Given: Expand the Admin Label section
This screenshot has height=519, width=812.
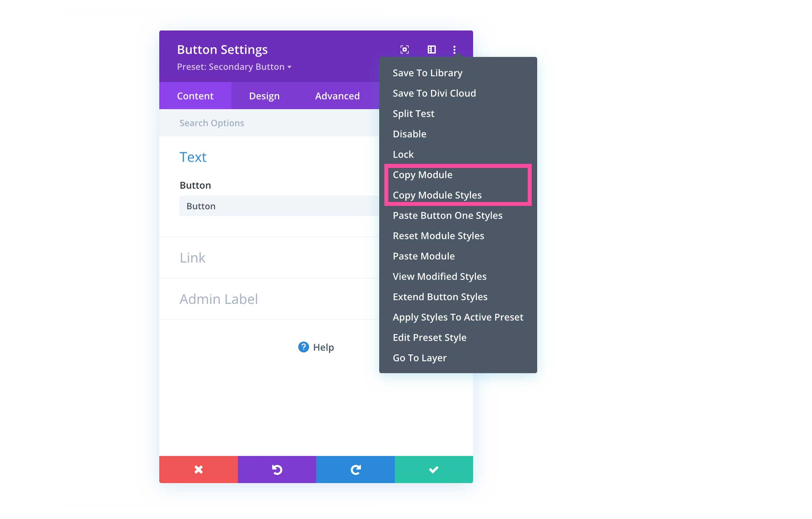Looking at the screenshot, I should coord(219,299).
